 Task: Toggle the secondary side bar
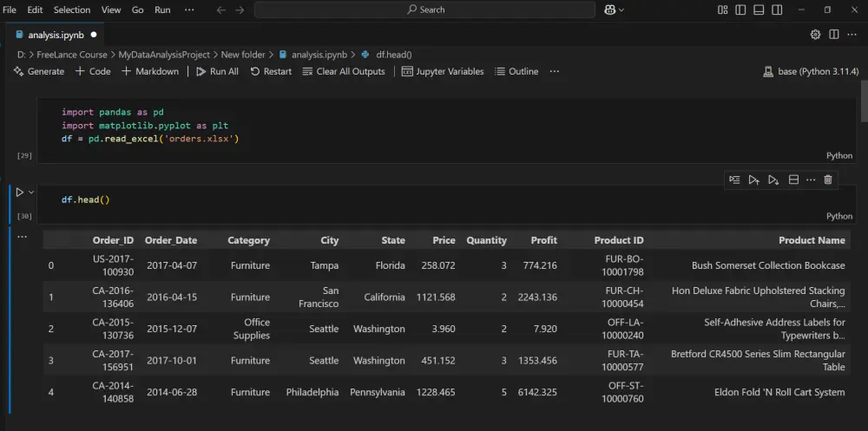(x=777, y=10)
